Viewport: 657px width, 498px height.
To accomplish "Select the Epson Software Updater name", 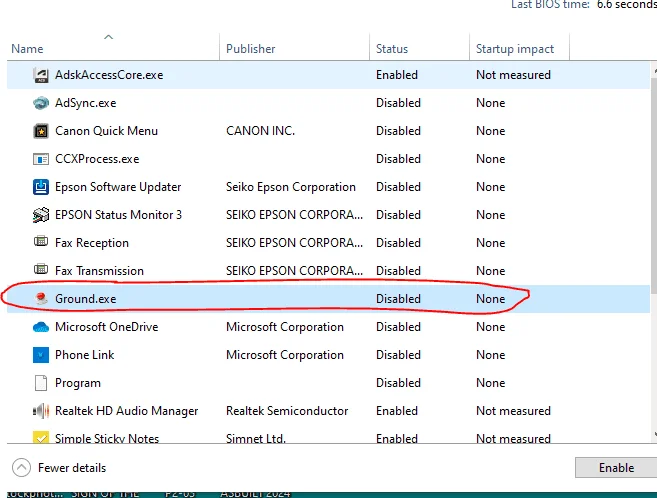I will click(118, 187).
